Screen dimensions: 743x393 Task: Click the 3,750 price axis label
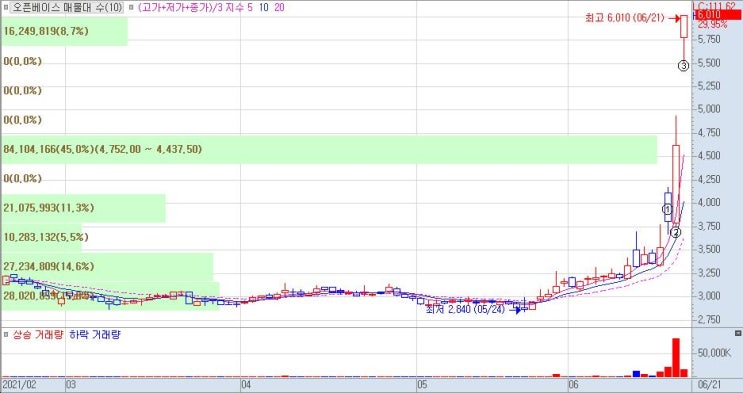coord(709,226)
